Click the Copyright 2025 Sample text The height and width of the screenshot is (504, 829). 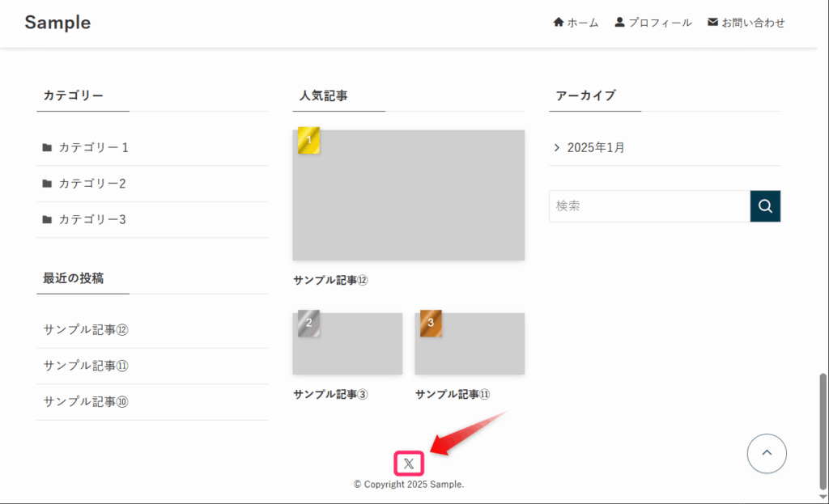coord(409,485)
